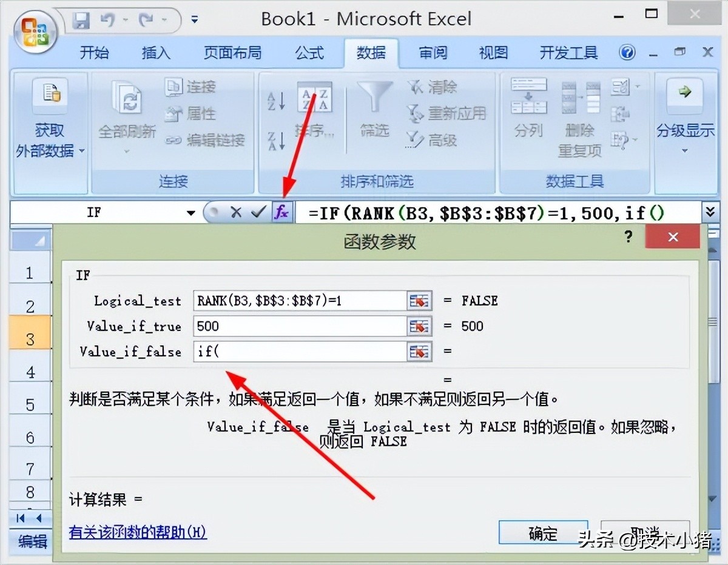Cancel formula entry with X icon
728x565 pixels.
[236, 212]
